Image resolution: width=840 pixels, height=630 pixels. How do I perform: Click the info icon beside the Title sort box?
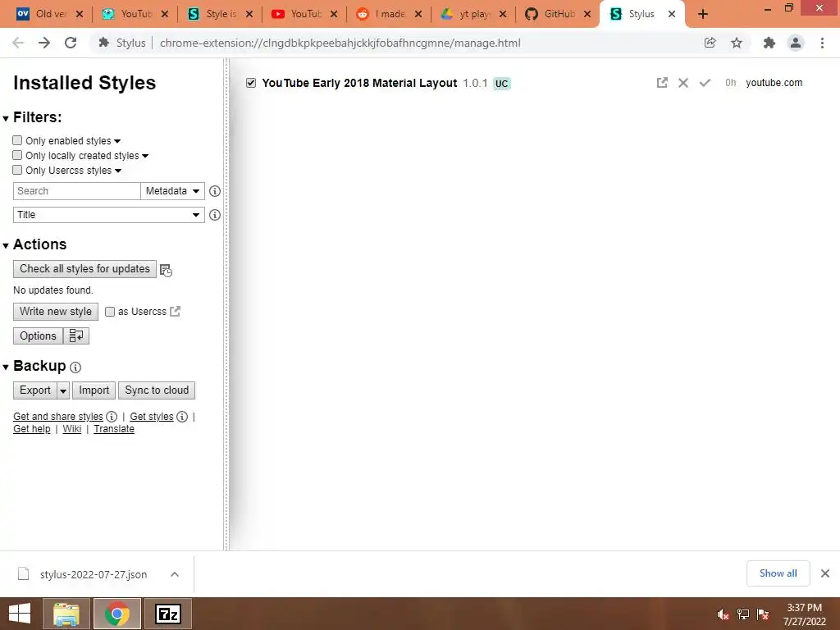point(215,215)
